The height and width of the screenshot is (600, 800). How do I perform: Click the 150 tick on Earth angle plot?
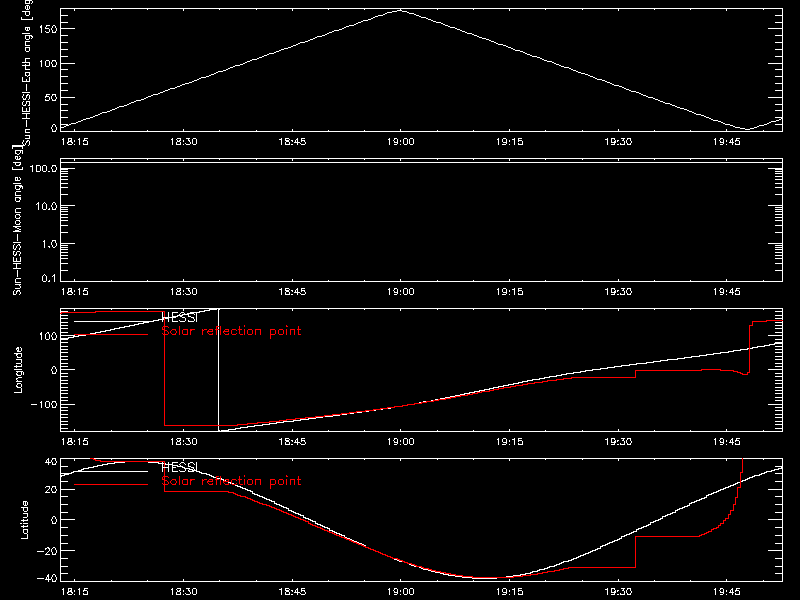pos(48,29)
